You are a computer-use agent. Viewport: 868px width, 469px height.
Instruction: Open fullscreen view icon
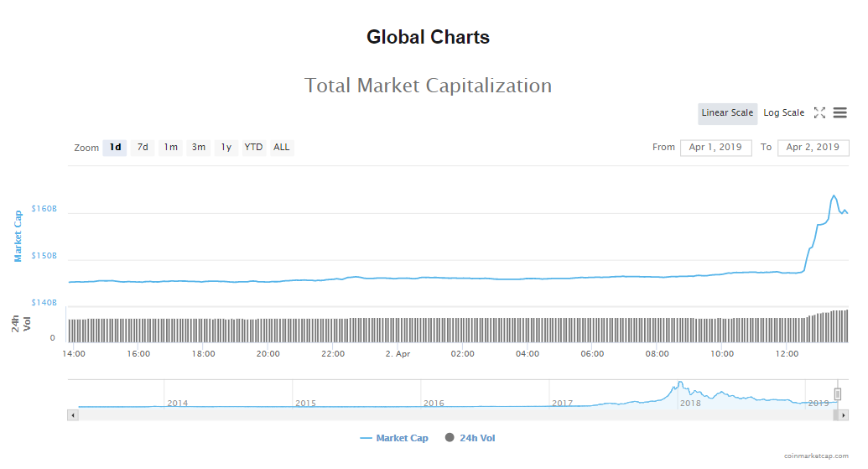[819, 113]
